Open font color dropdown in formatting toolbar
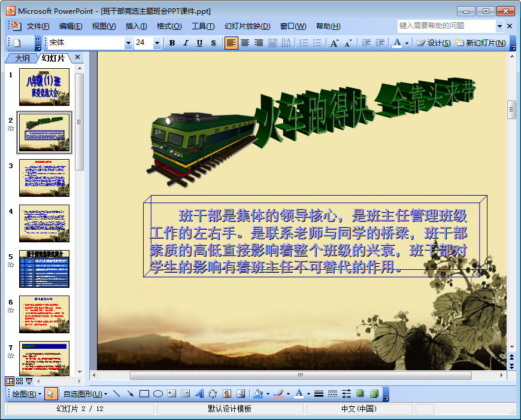The image size is (521, 420). 407,43
